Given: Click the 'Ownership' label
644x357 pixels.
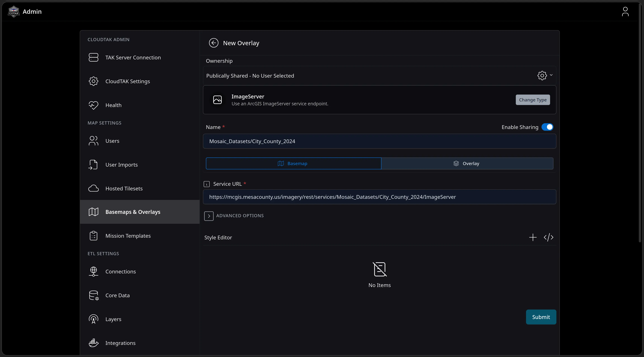Looking at the screenshot, I should pos(219,61).
